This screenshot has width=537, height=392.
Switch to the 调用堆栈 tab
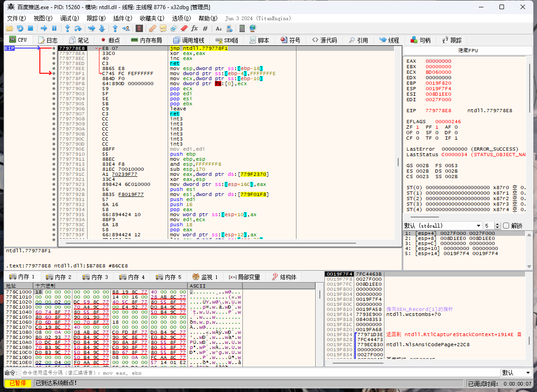tap(189, 40)
